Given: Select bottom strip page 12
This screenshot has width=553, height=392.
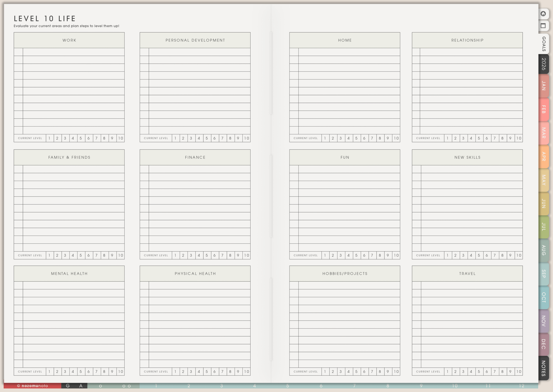Looking at the screenshot, I should click(x=522, y=386).
